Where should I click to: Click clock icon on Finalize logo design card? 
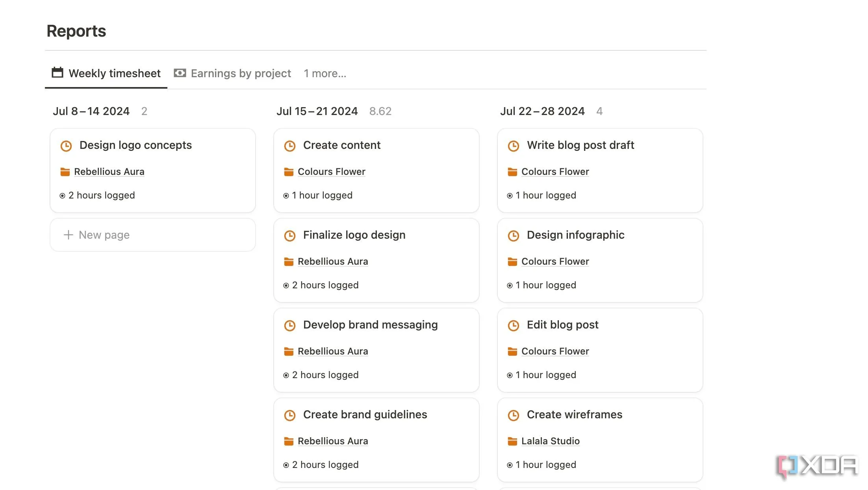[x=290, y=236]
